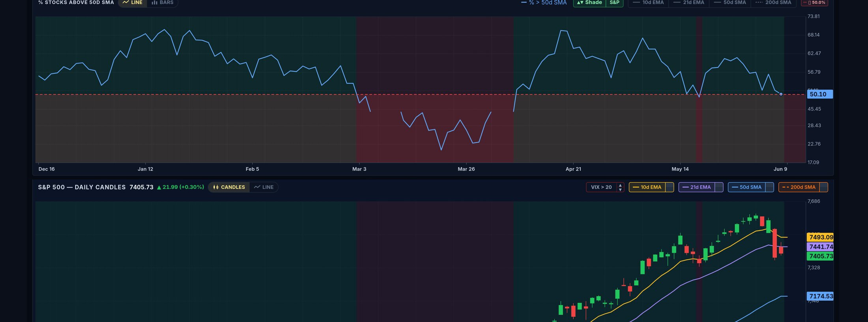The width and height of the screenshot is (868, 322).
Task: Click the 50.10 current value label
Action: [820, 94]
